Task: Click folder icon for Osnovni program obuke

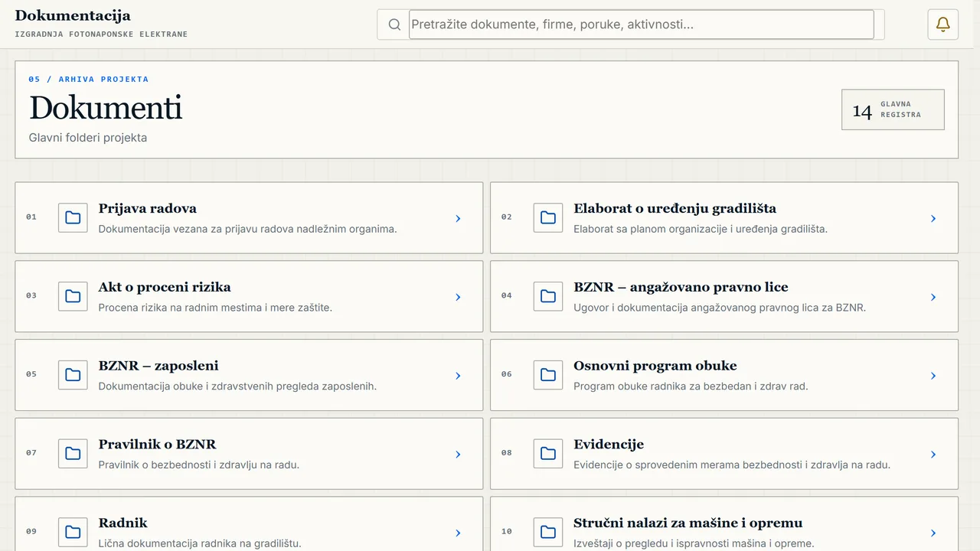Action: (548, 375)
